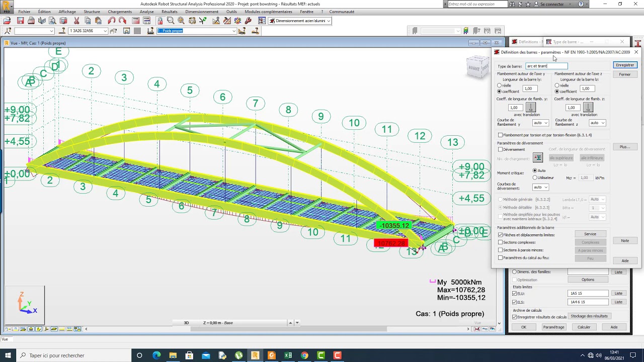Copy using the toolbar copy icon

pyautogui.click(x=88, y=21)
